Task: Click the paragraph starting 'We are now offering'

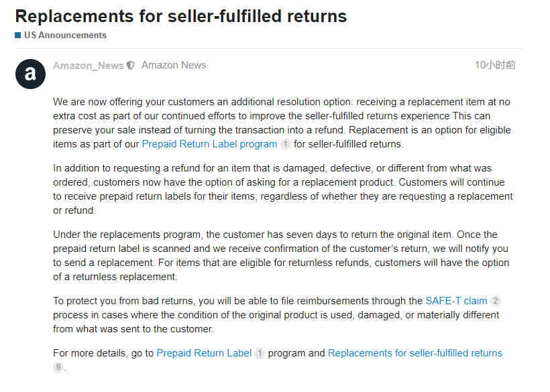Action: (x=282, y=123)
